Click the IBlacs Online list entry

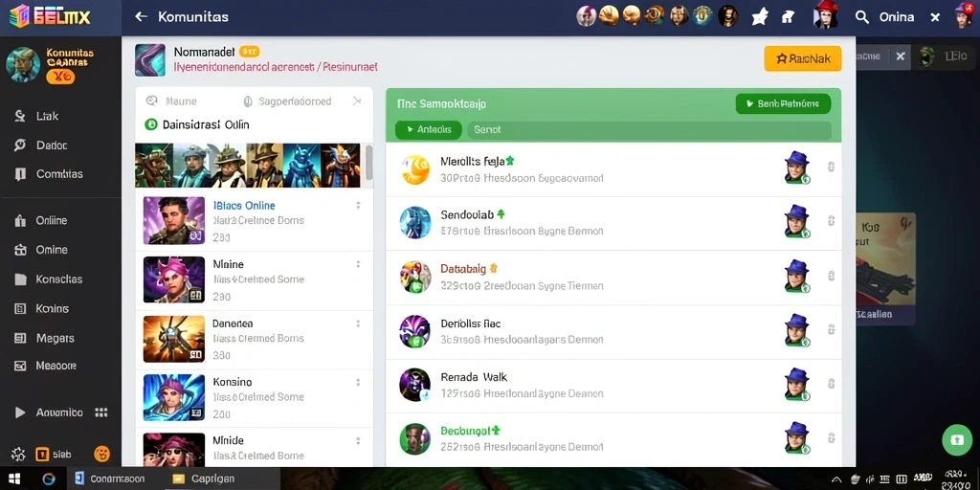255,221
